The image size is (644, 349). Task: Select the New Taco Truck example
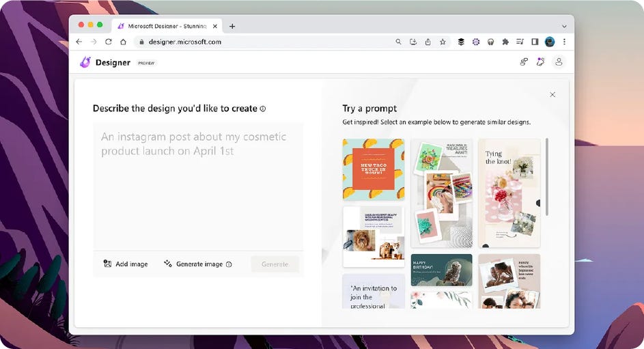(374, 169)
